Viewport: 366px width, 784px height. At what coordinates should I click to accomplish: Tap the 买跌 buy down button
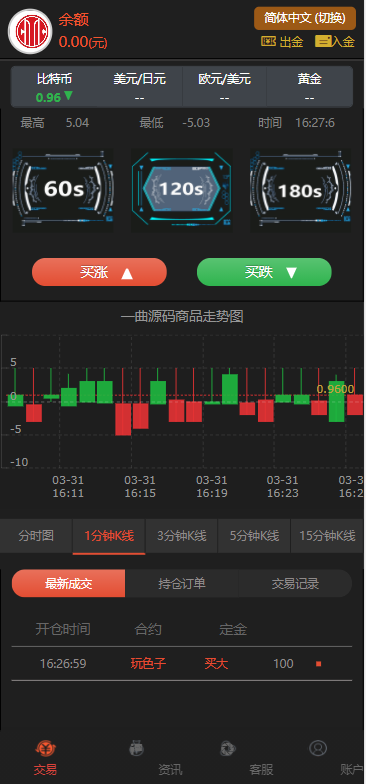point(264,272)
